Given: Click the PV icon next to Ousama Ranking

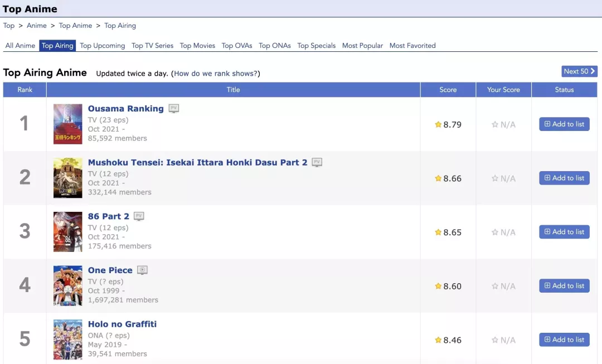Looking at the screenshot, I should (174, 109).
